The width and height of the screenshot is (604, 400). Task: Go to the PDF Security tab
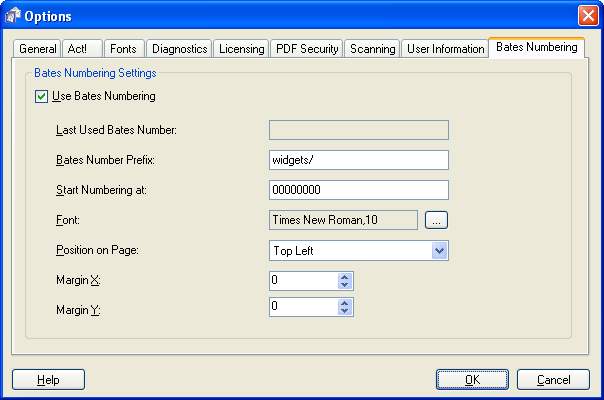(x=306, y=49)
